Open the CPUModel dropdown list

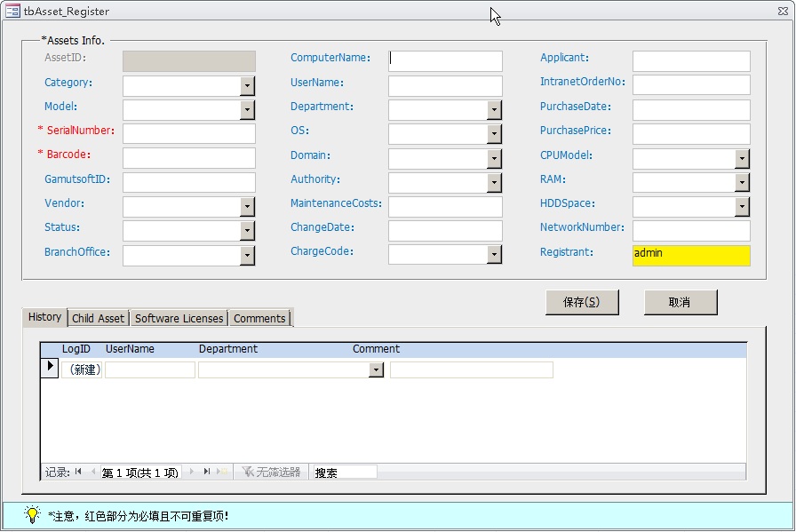point(742,159)
